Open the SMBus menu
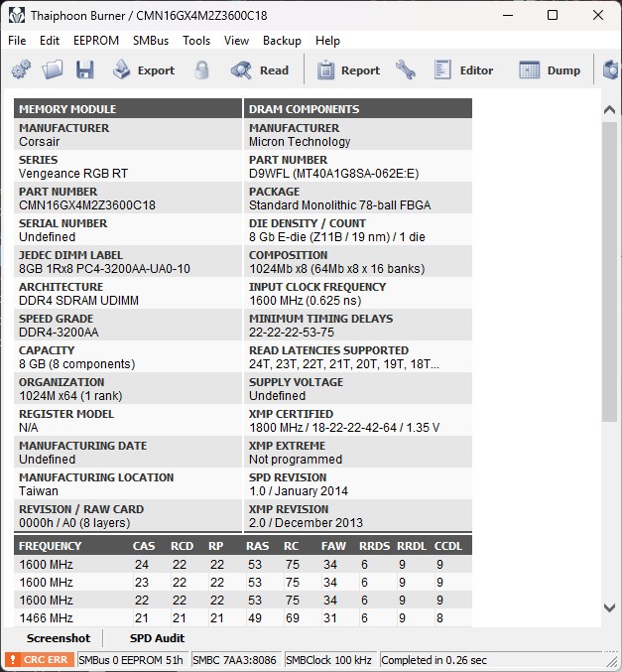Viewport: 622px width, 672px height. click(x=151, y=41)
